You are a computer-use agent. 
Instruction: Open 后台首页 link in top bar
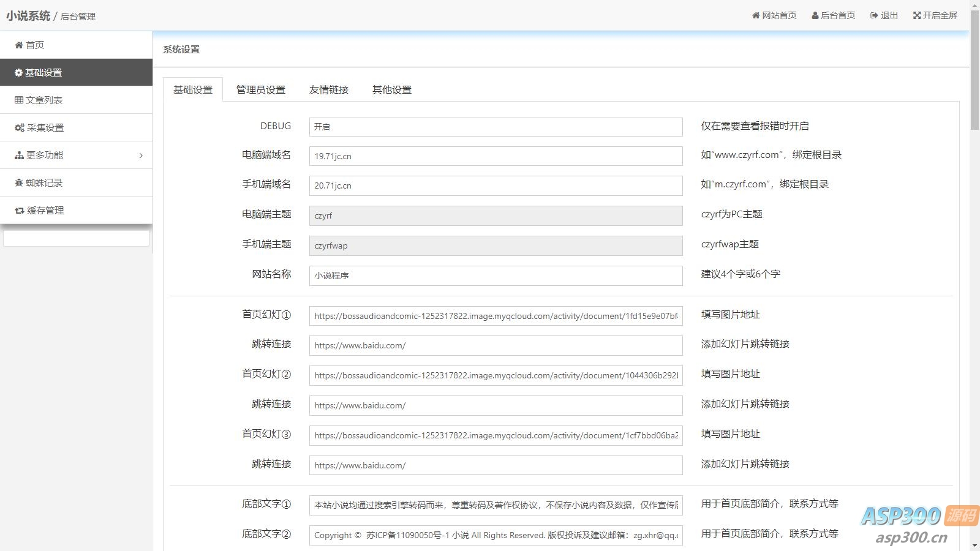click(x=833, y=16)
